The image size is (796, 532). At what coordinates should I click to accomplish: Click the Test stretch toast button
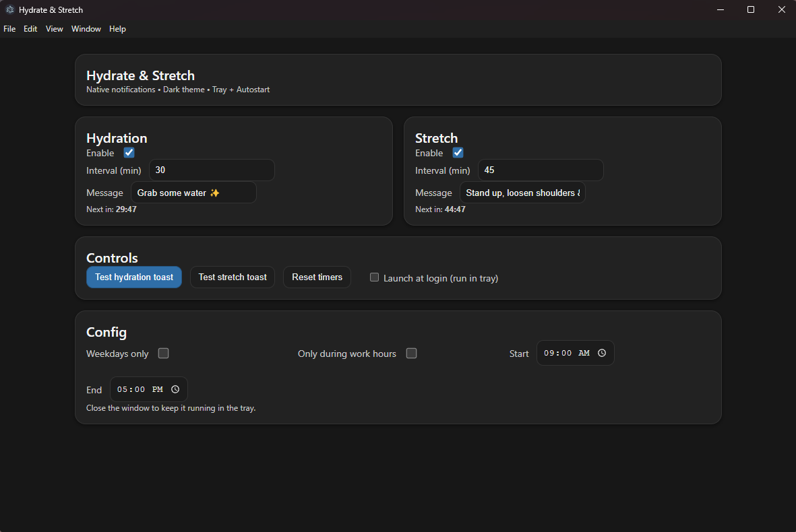tap(233, 277)
